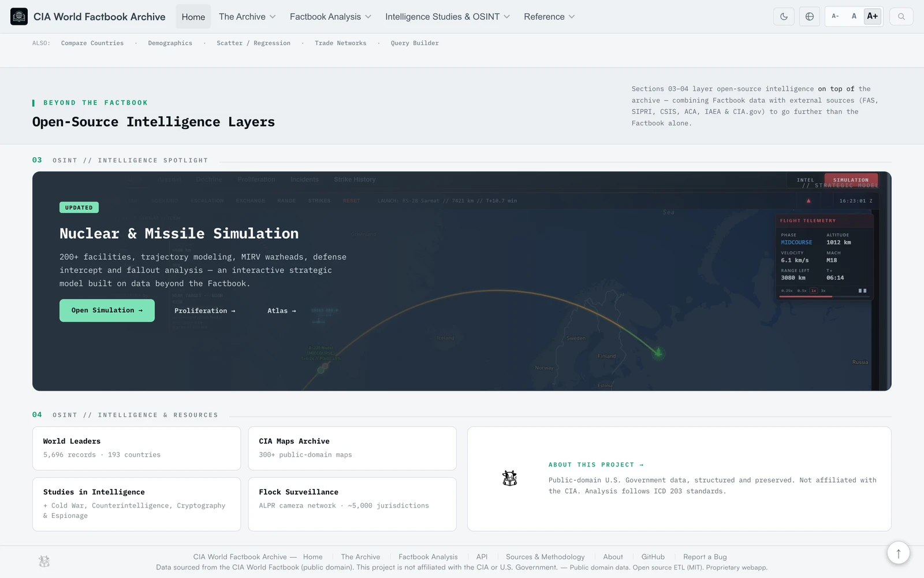The width and height of the screenshot is (924, 578).
Task: Click the green missile target marker
Action: click(x=658, y=352)
